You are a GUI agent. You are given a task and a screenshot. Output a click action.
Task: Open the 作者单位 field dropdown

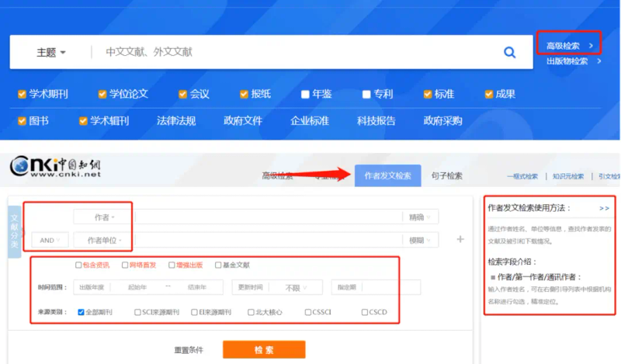[x=104, y=240]
